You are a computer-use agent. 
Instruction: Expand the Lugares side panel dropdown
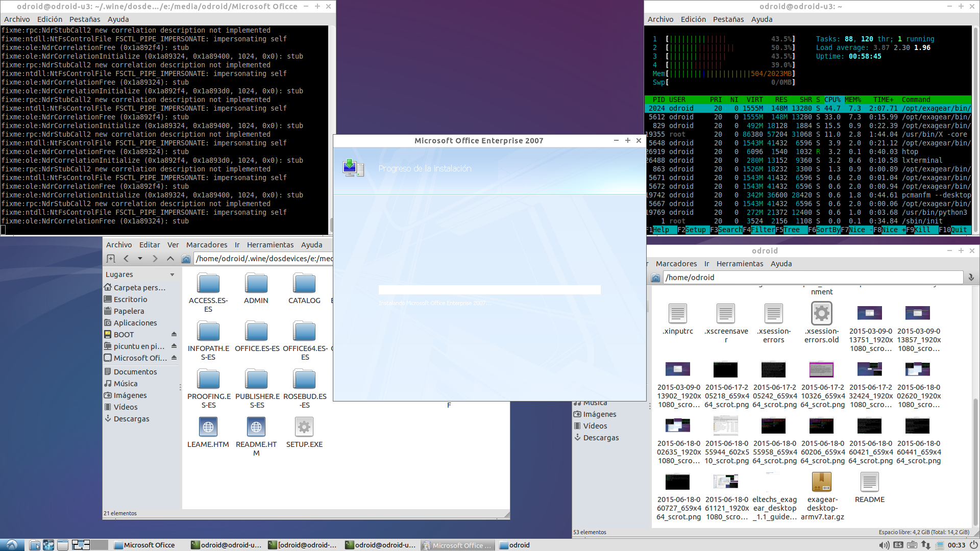(173, 274)
